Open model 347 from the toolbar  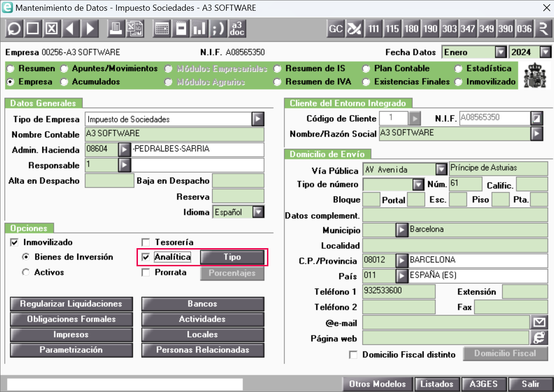click(468, 28)
